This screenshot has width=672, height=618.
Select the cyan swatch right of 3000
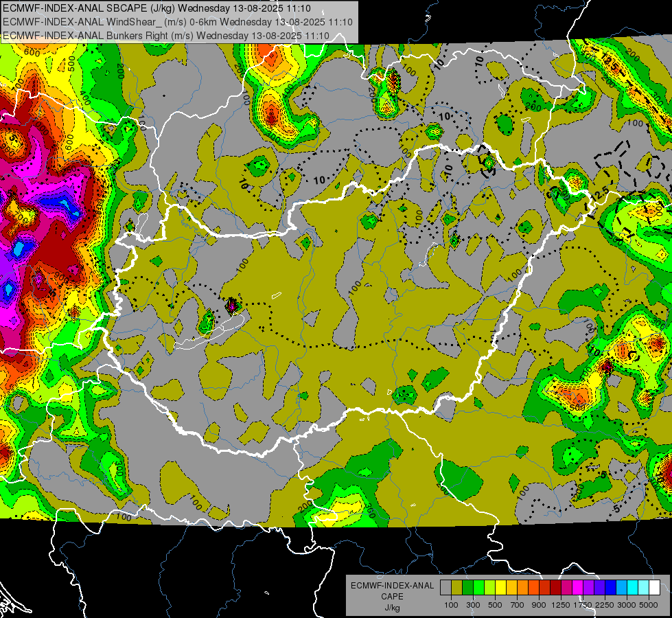pyautogui.click(x=633, y=588)
